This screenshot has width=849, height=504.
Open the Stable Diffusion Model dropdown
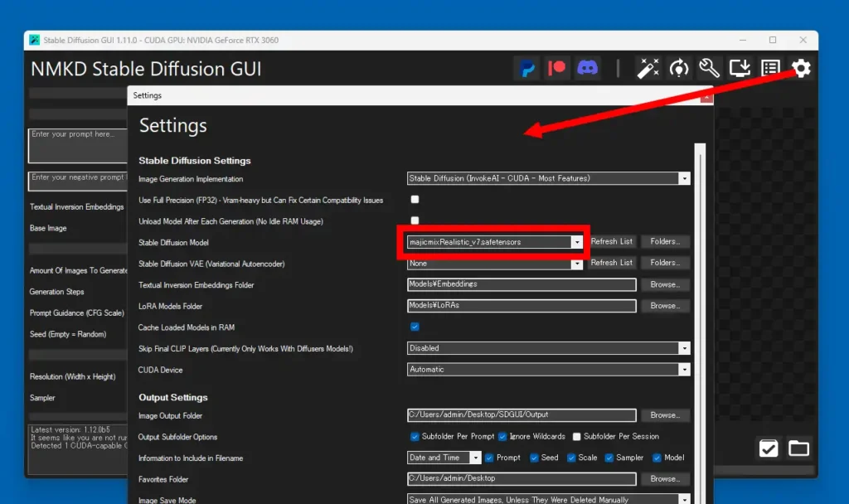coord(495,242)
